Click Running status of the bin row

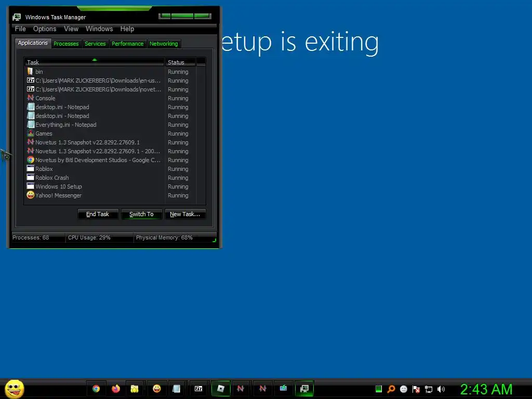178,72
